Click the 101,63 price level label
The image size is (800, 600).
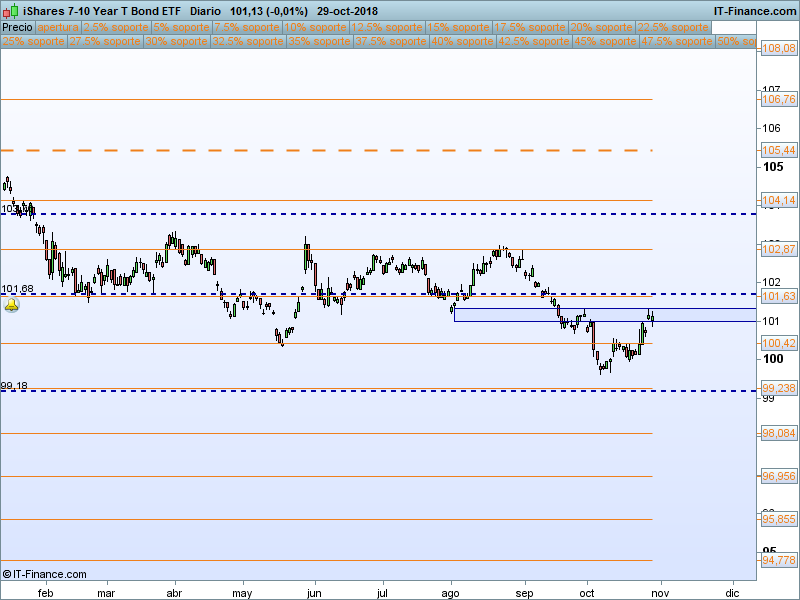point(778,297)
